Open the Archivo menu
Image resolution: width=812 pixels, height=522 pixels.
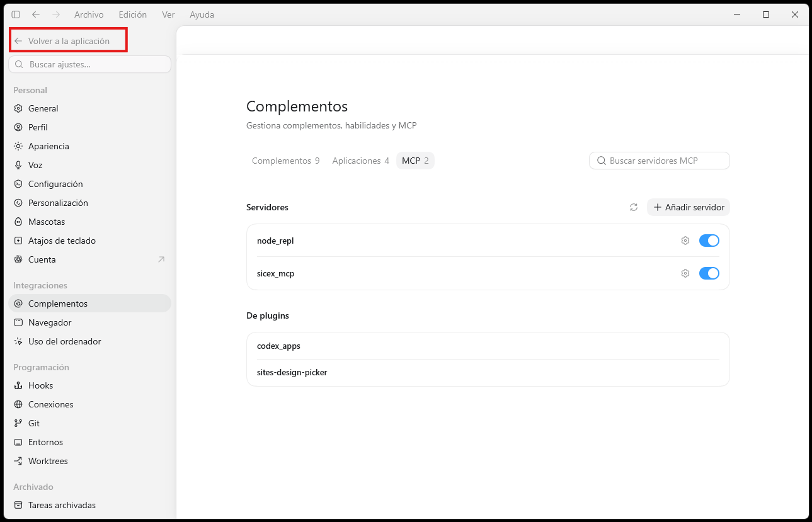pos(89,14)
